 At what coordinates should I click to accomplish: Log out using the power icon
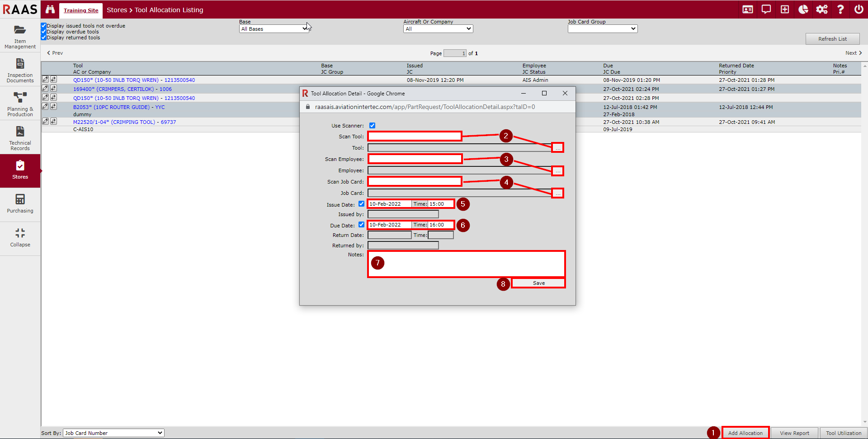click(x=859, y=9)
